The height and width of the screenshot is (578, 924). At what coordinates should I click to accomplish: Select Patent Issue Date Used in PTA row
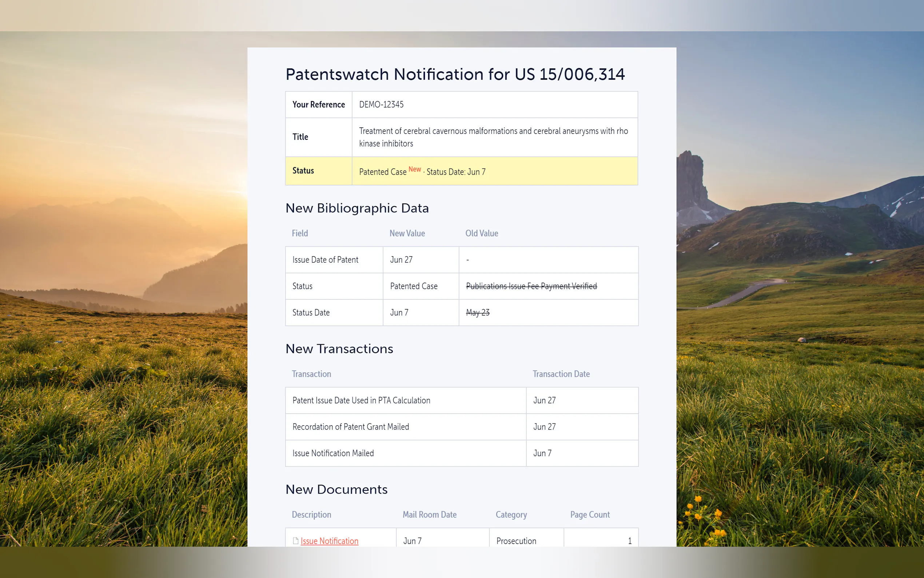pyautogui.click(x=361, y=400)
